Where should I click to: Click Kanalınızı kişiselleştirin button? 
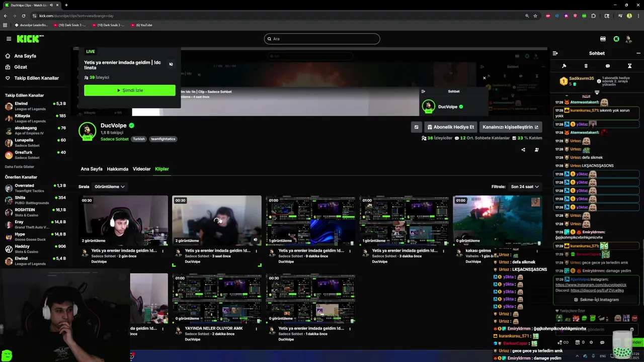[511, 127]
